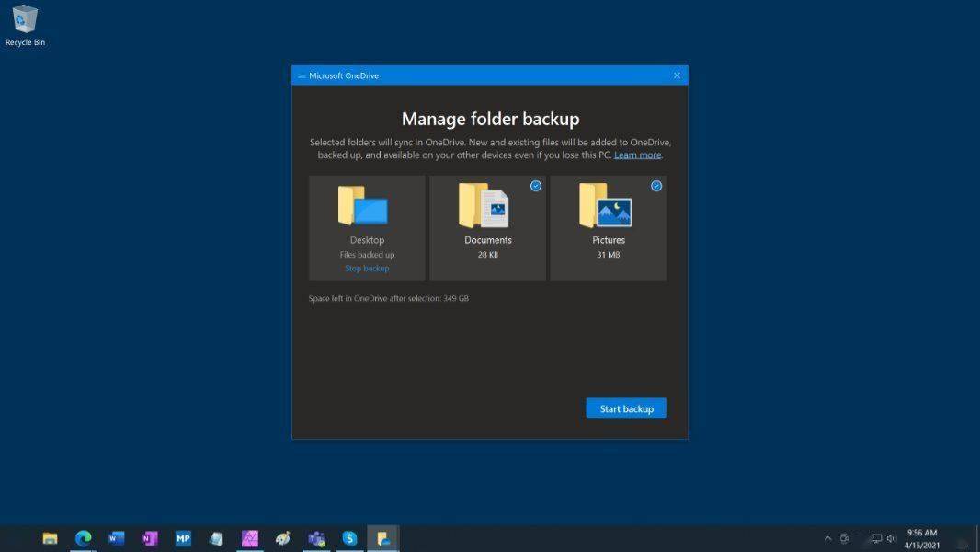Open the network tray icon
Image resolution: width=980 pixels, height=552 pixels.
(x=877, y=538)
